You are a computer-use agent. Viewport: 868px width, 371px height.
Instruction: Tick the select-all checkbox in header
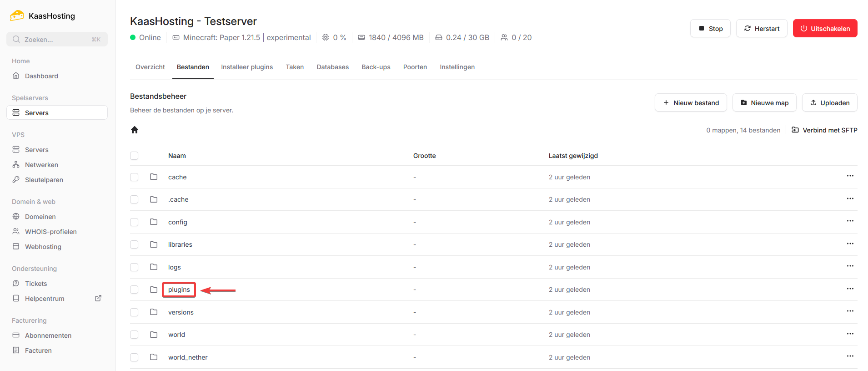(134, 156)
